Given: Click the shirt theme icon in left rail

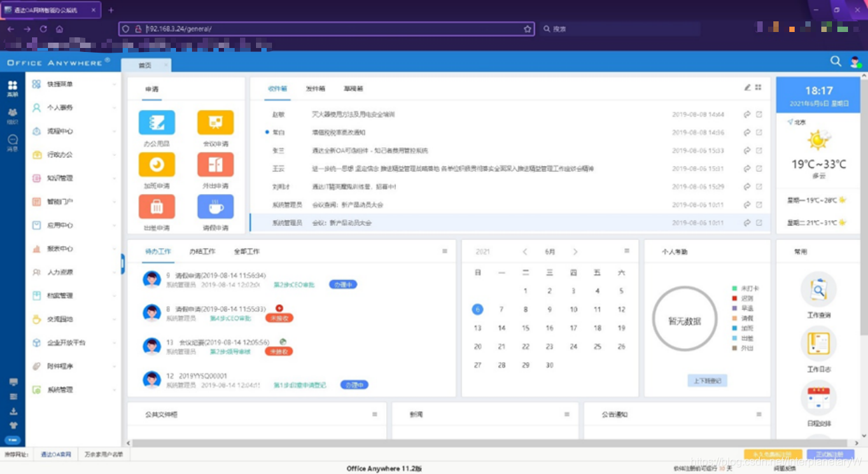Looking at the screenshot, I should pyautogui.click(x=13, y=425).
